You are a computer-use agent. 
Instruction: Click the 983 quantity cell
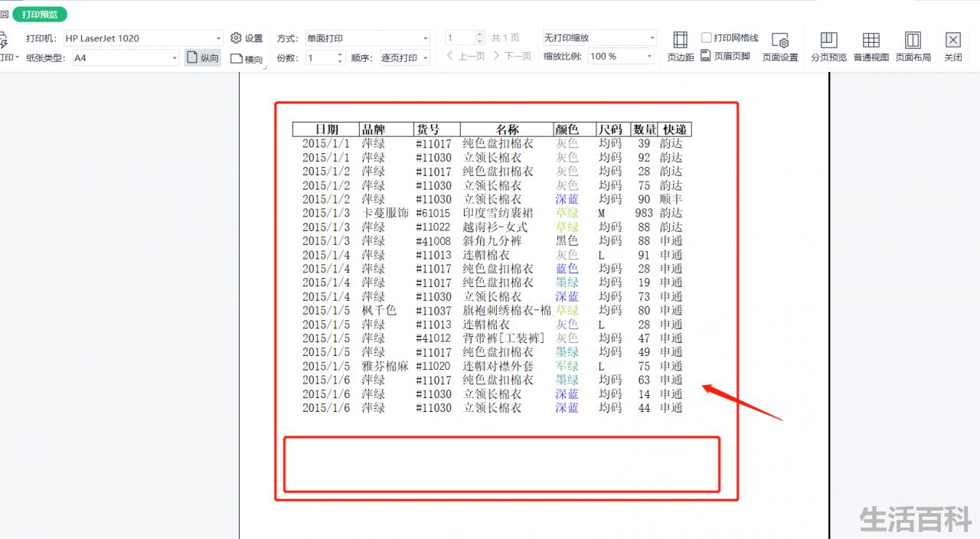[x=644, y=213]
